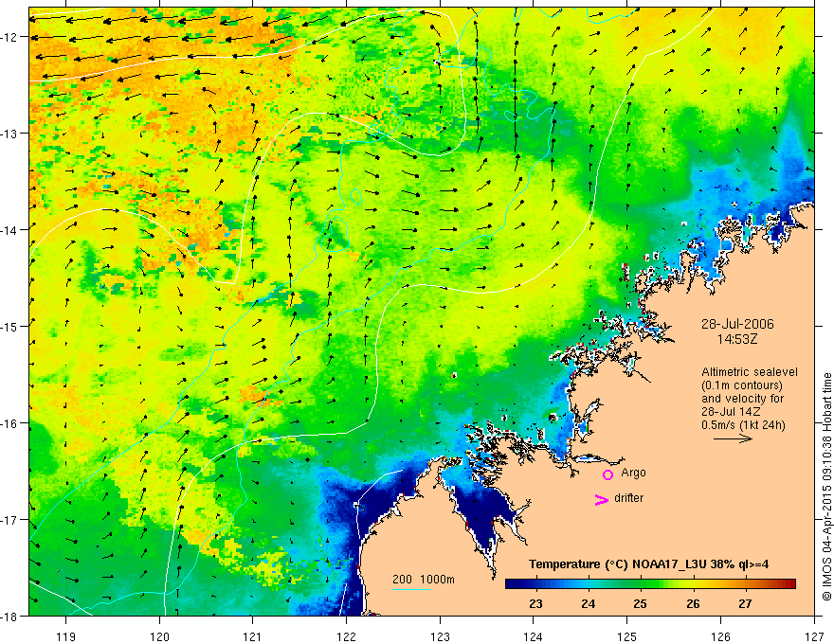Screen dimensions: 834x644
Task: Click the longitude axis label '122'
Action: (x=346, y=636)
